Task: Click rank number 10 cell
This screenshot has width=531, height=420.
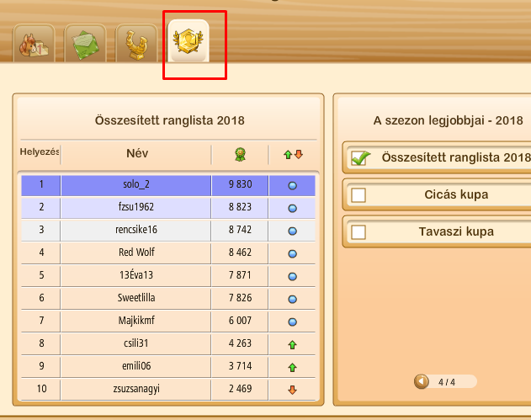Action: 41,389
